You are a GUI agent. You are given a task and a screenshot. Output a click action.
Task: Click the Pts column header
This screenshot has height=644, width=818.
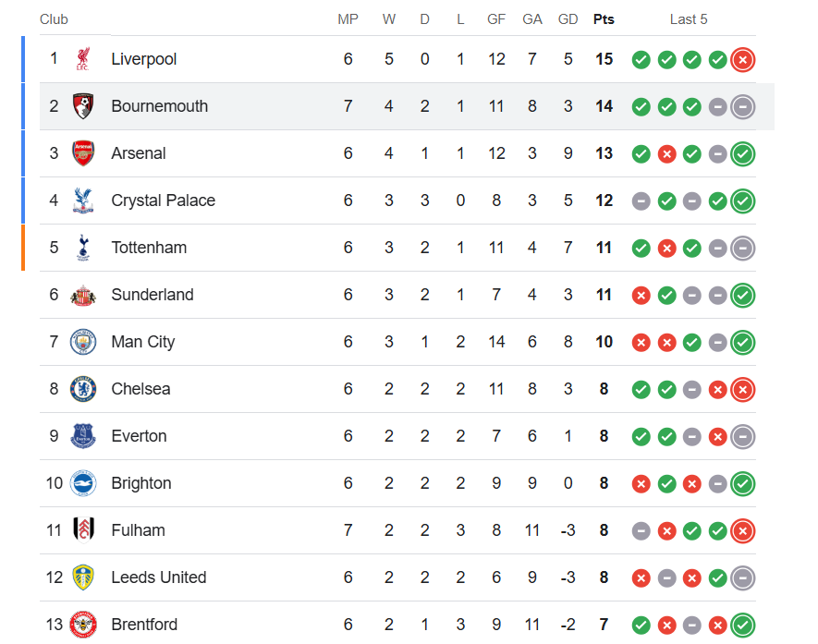coord(604,19)
